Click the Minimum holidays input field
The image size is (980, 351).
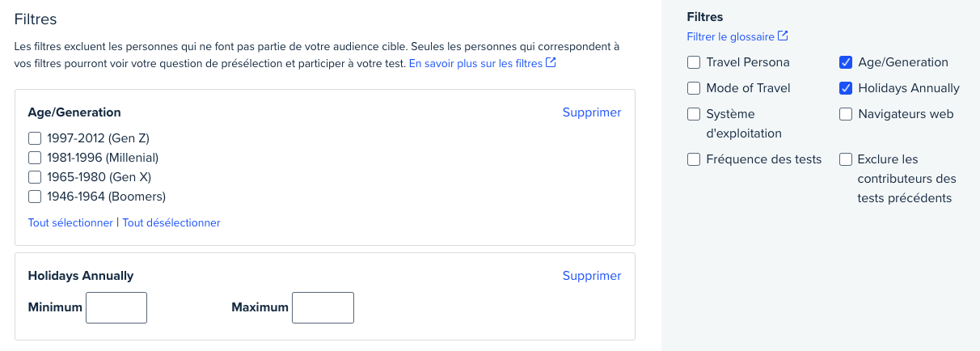pos(116,307)
